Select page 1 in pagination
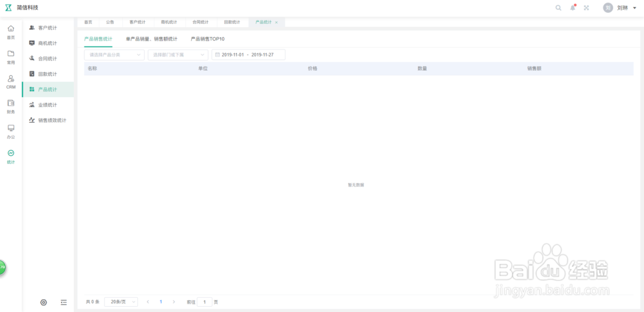This screenshot has width=644, height=312. tap(160, 302)
